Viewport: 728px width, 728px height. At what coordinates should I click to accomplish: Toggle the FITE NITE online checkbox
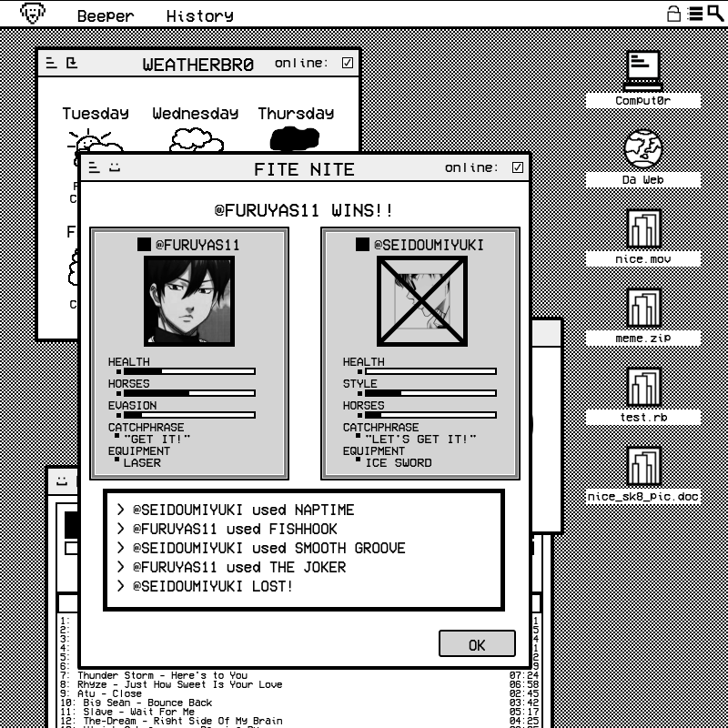pyautogui.click(x=518, y=167)
